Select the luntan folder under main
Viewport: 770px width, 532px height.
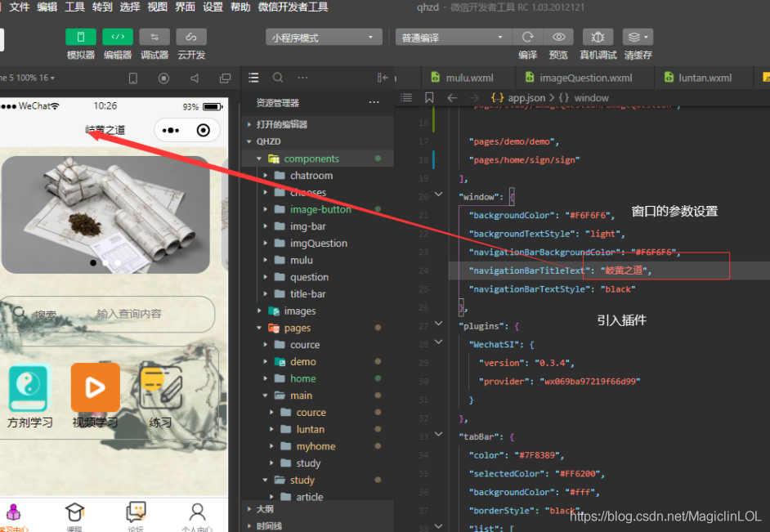tap(310, 429)
